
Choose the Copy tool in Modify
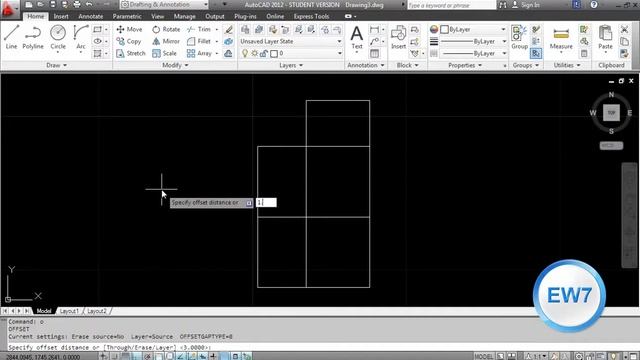129,41
